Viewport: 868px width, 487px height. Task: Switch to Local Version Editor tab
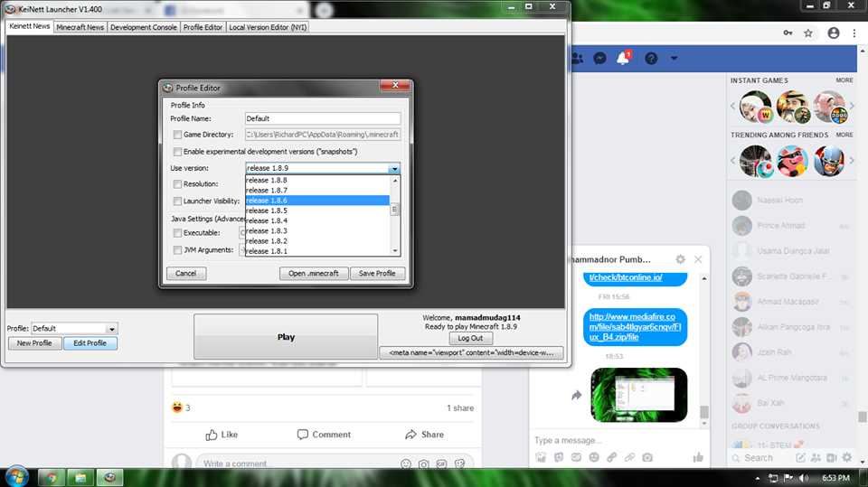268,27
